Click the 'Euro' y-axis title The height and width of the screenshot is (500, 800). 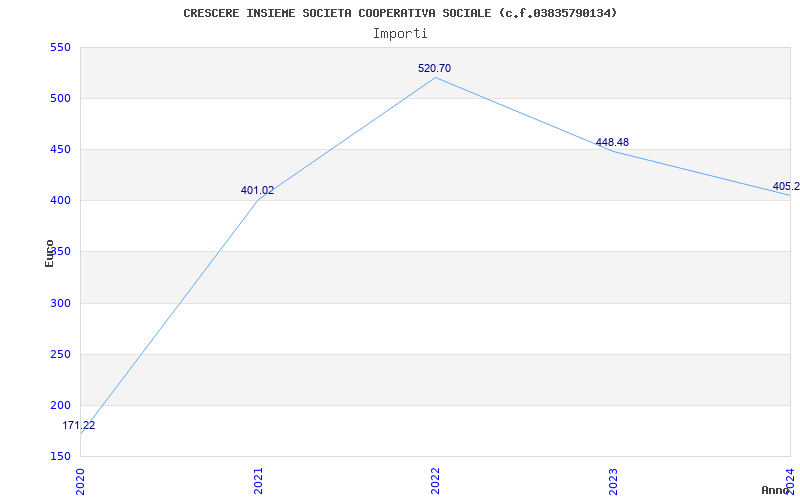click(49, 253)
